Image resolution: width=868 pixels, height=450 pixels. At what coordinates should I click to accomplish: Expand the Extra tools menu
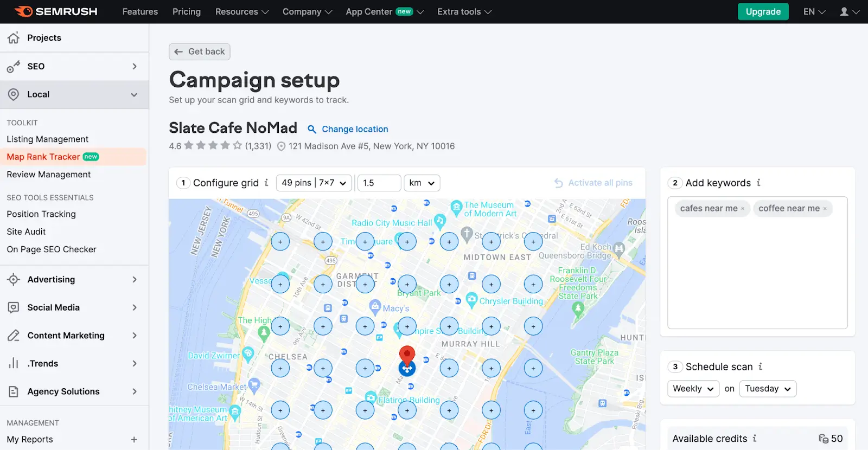click(x=464, y=11)
